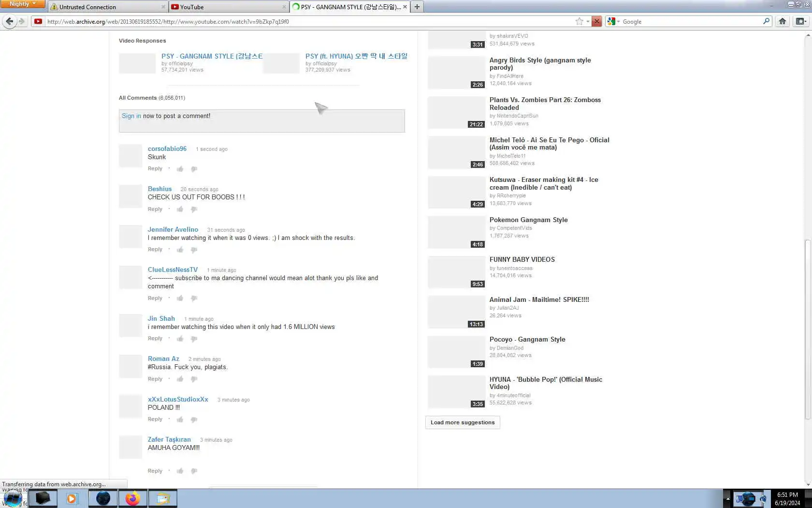
Task: Like Roman Az's comment
Action: [180, 379]
